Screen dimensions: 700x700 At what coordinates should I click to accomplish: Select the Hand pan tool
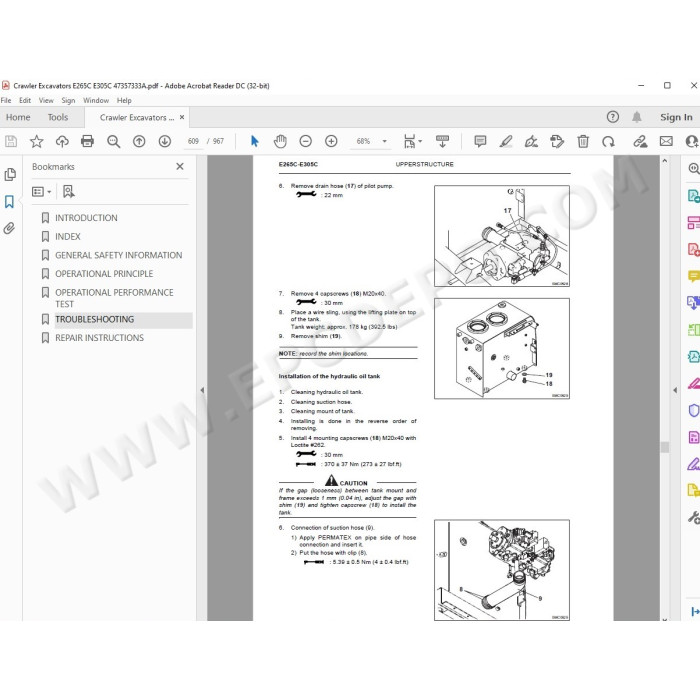coord(280,142)
